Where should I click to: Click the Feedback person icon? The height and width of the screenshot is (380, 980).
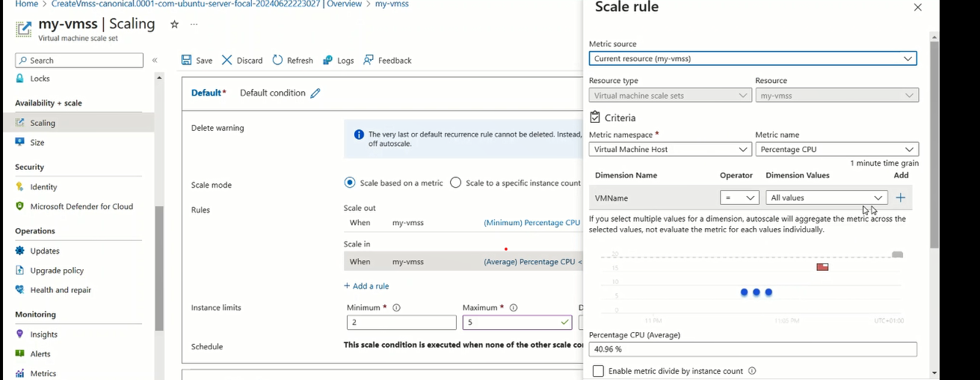coord(369,60)
